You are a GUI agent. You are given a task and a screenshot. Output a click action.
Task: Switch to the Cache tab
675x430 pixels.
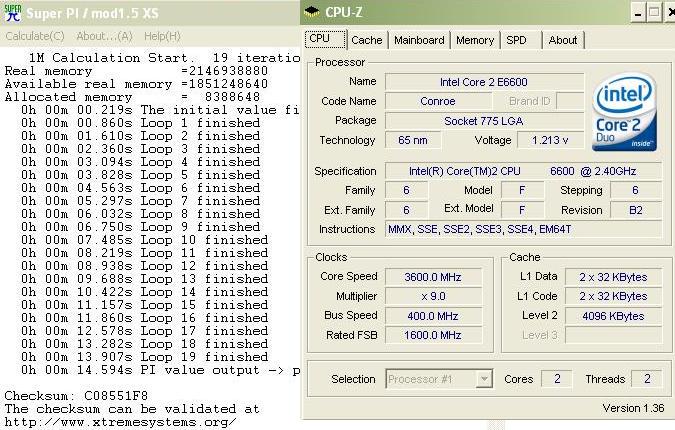(367, 40)
